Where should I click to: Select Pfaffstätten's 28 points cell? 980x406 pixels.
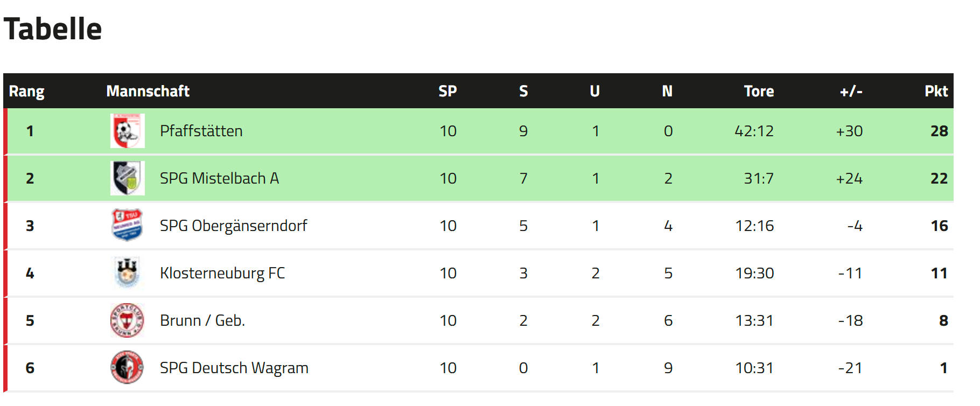pos(939,131)
